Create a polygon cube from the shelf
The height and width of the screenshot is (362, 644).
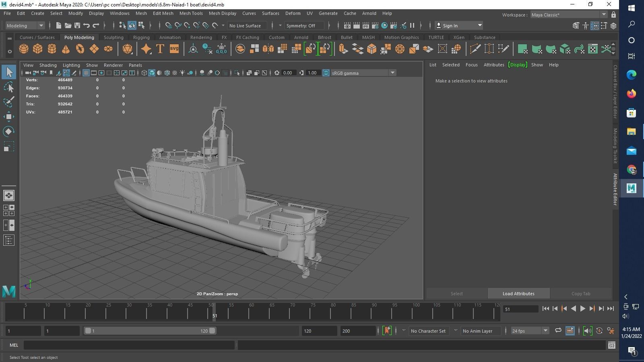pos(38,49)
